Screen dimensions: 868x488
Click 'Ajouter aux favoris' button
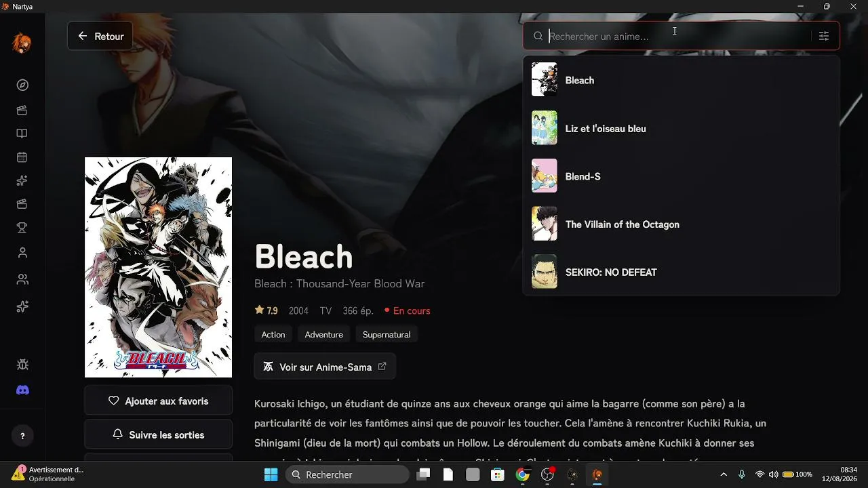tap(158, 401)
